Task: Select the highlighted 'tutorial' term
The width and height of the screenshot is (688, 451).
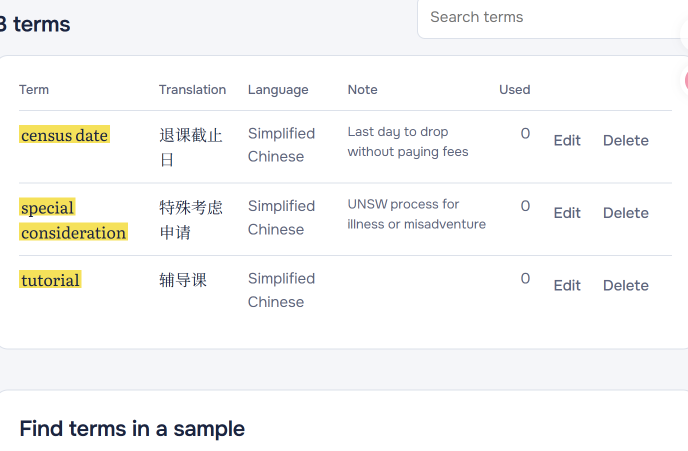Action: pos(50,279)
